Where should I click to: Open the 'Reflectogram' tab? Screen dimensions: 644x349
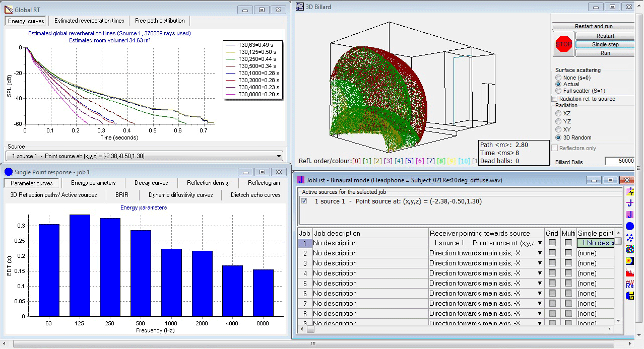click(264, 183)
